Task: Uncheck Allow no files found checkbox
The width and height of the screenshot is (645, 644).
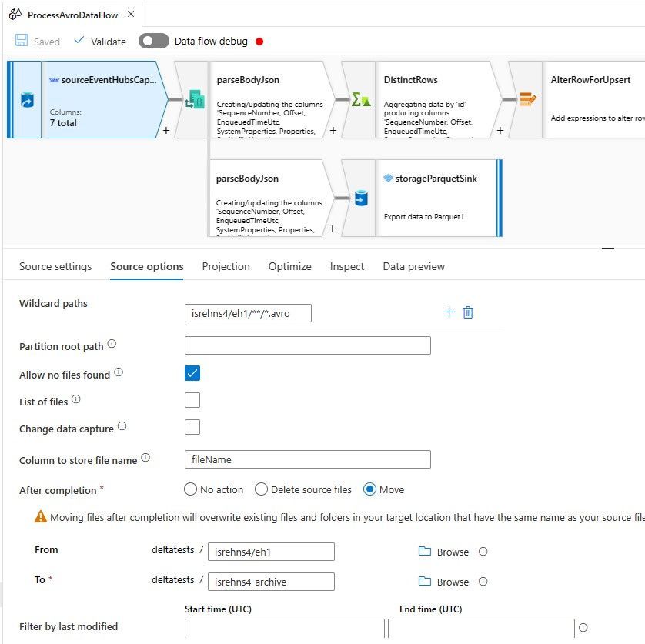Action: (x=192, y=373)
